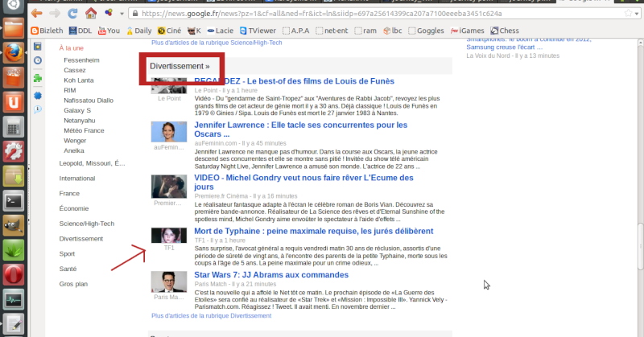Open the Santé section
644x337 pixels.
(x=68, y=269)
